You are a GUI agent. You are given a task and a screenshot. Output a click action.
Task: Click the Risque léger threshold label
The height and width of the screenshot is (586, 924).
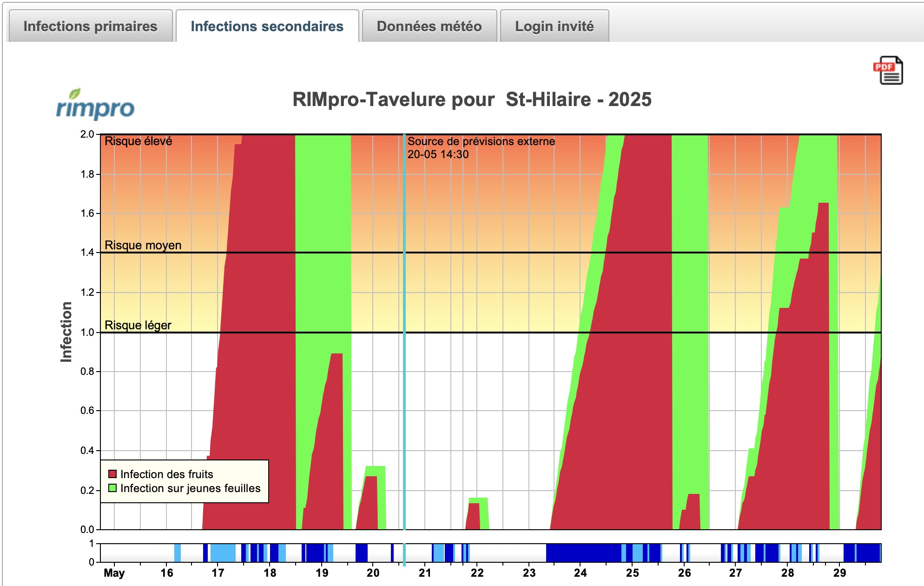pyautogui.click(x=138, y=325)
